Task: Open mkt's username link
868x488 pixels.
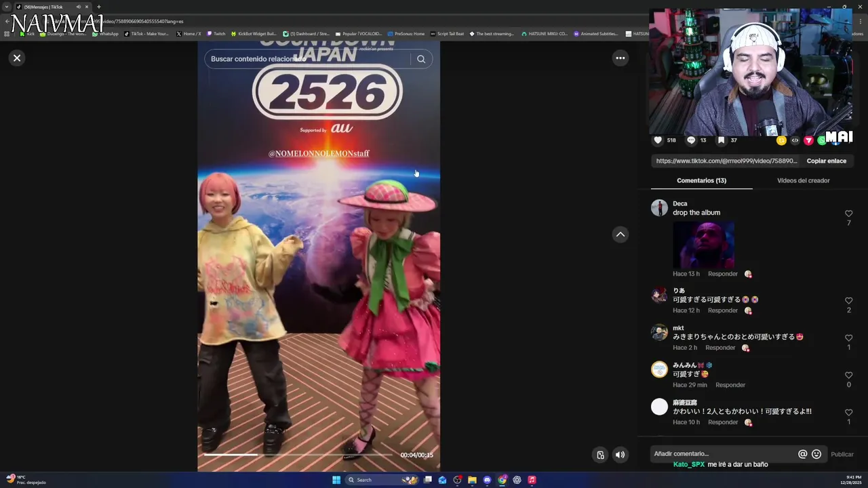Action: 678,328
